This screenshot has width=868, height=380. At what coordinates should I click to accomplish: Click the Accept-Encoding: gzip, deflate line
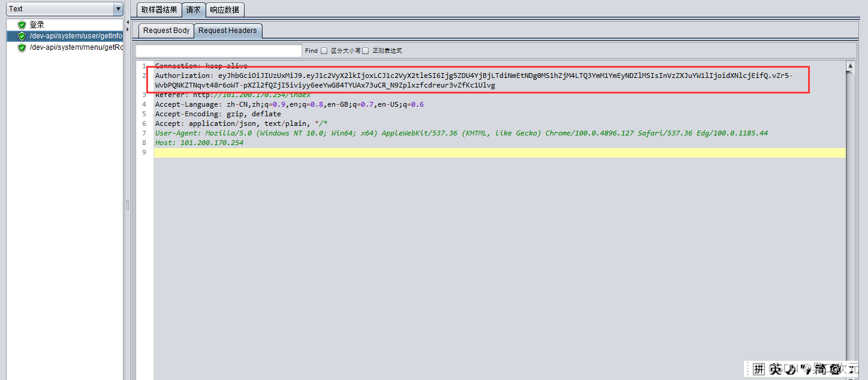coord(218,114)
